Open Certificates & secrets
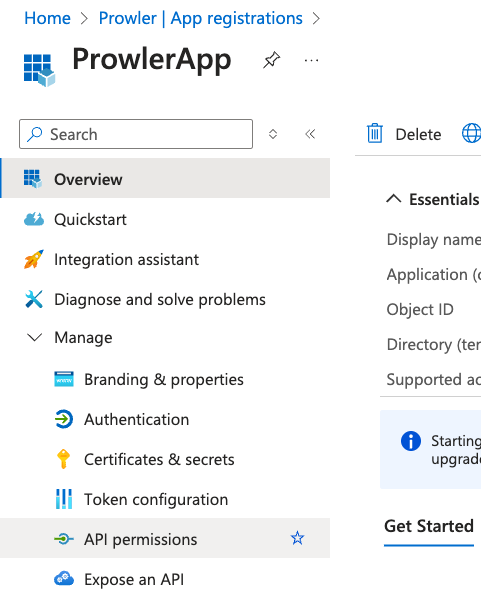The width and height of the screenshot is (481, 608). 165,459
